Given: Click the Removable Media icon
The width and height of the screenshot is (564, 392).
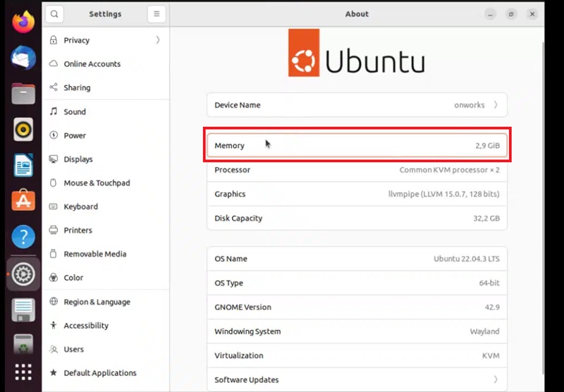Looking at the screenshot, I should [54, 254].
